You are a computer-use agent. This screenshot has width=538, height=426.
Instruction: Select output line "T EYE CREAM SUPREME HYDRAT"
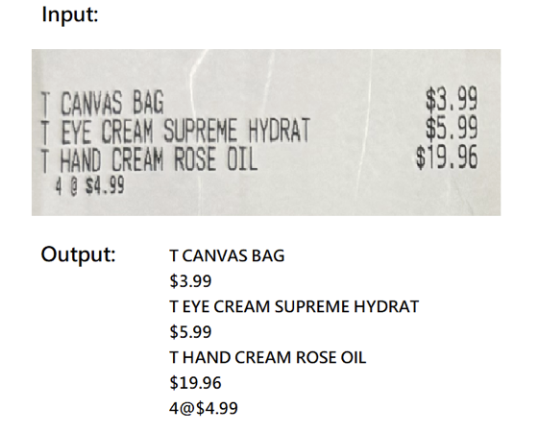(294, 307)
